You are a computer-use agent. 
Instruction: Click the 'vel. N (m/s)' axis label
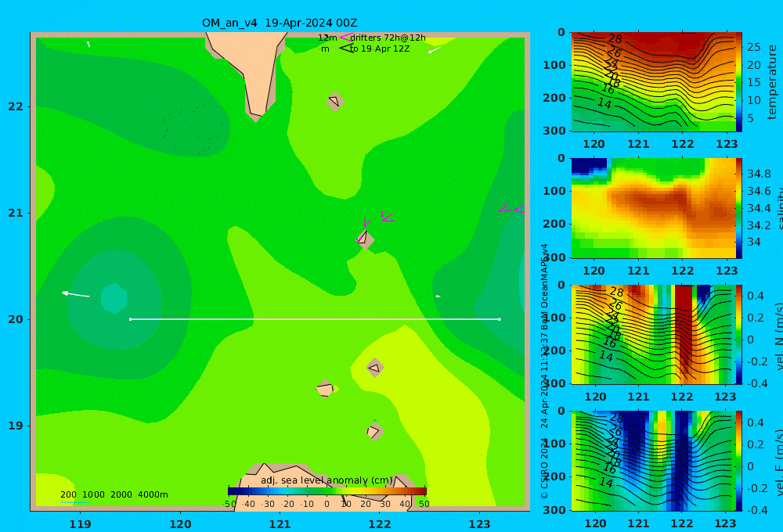coord(778,336)
